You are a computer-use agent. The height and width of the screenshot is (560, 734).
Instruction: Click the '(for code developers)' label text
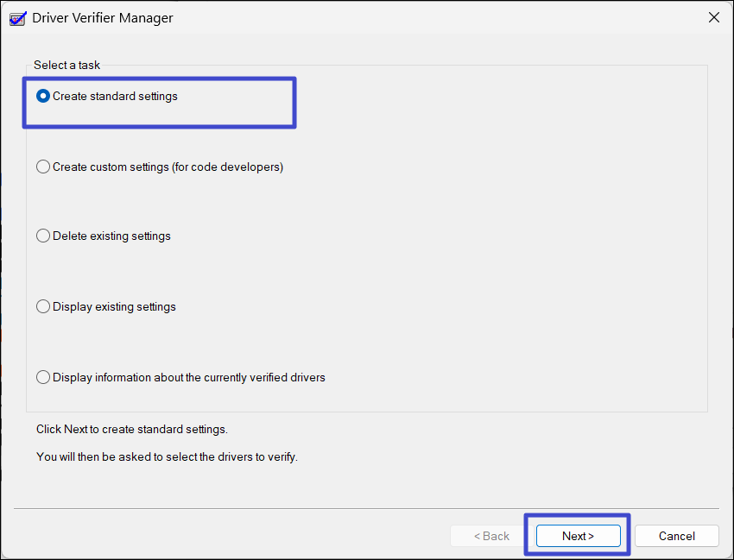(229, 167)
